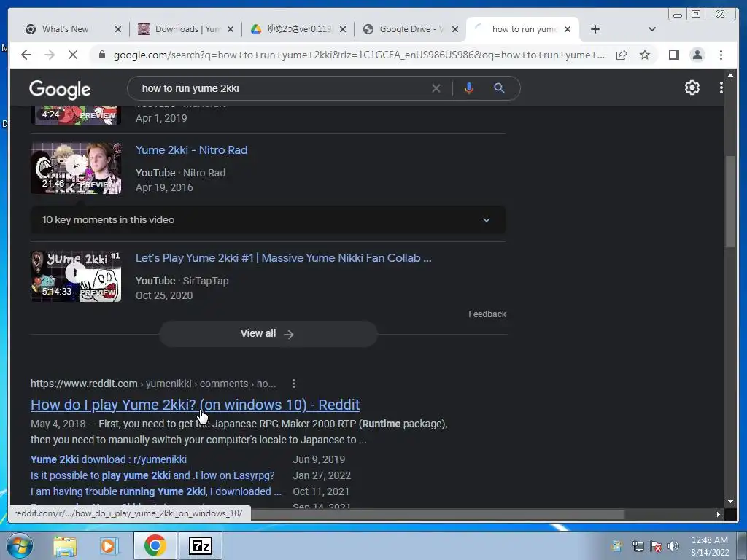This screenshot has height=560, width=747.
Task: Click the taskbar clock showing 12:48 AM
Action: tap(709, 545)
